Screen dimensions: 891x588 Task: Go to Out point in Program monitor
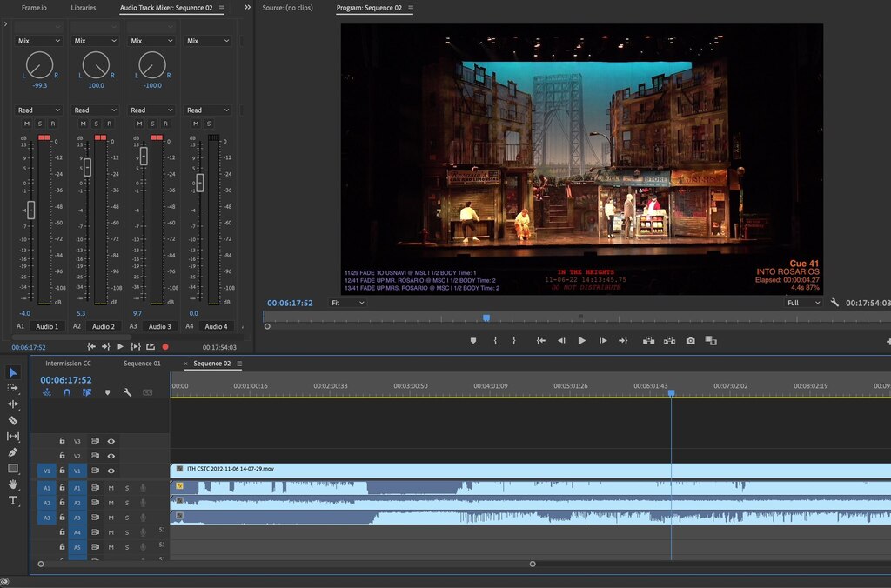(x=623, y=341)
